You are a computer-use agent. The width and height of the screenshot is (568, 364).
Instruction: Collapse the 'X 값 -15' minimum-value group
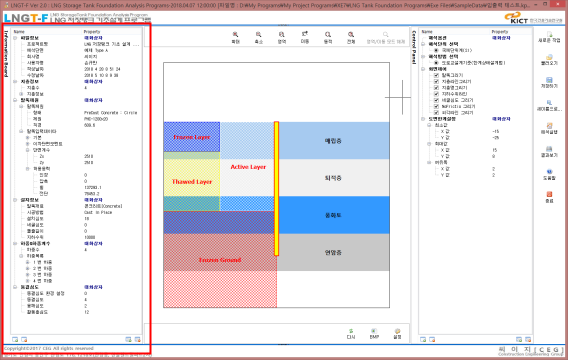(x=429, y=125)
